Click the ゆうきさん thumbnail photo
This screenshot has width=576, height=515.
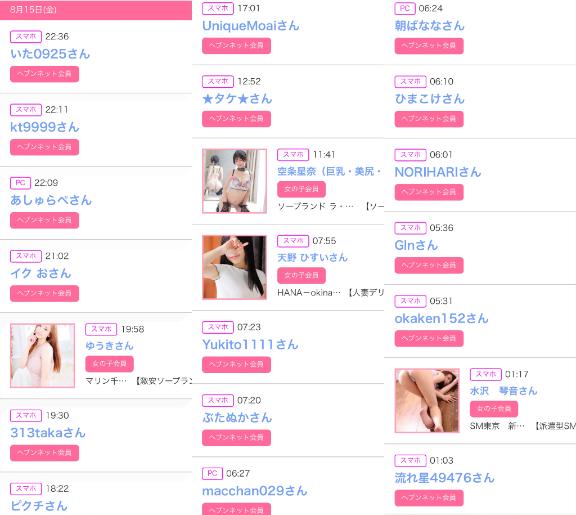tap(43, 356)
